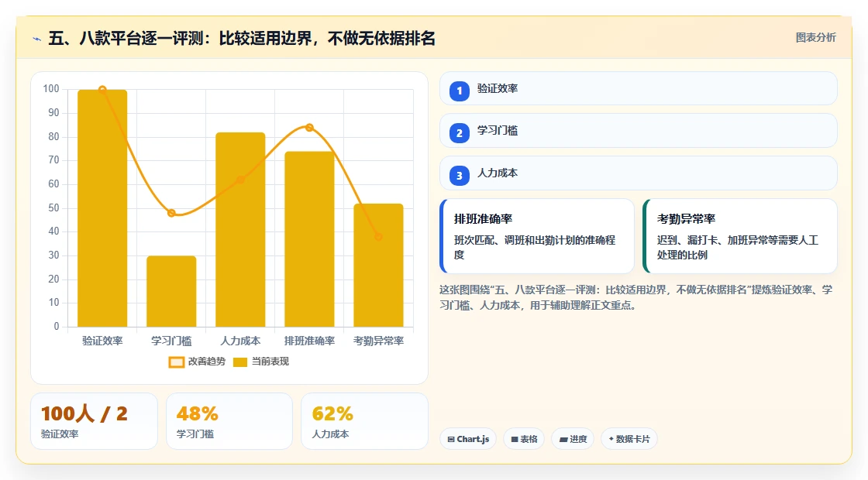Click the trend line point above 排班准确率

pyautogui.click(x=309, y=128)
